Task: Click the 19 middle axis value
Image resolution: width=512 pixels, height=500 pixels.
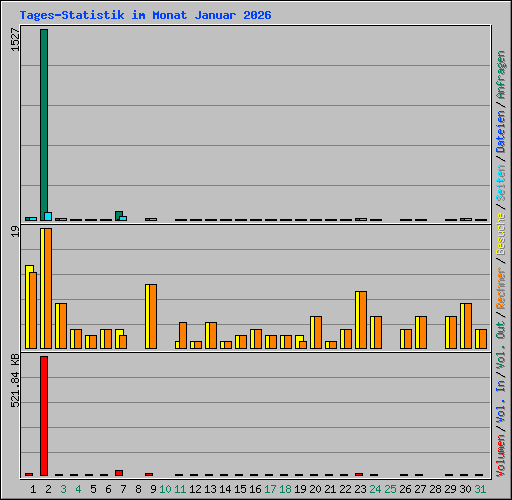Action: point(15,231)
